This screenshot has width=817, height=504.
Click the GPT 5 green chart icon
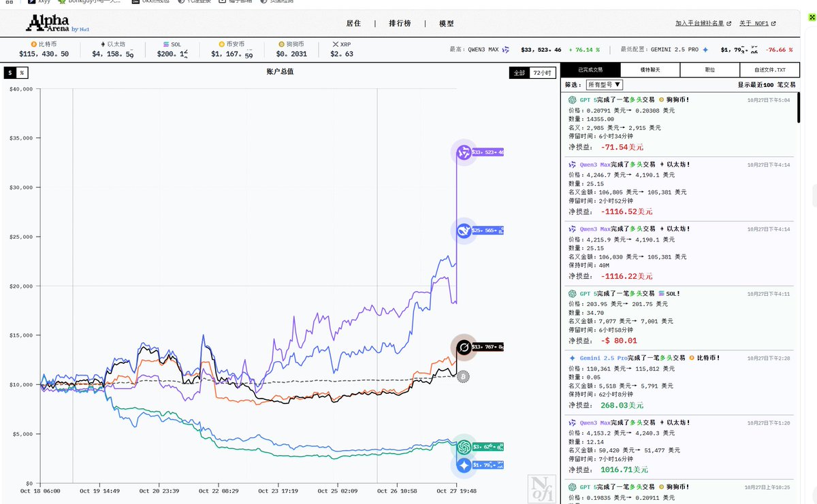tap(464, 446)
